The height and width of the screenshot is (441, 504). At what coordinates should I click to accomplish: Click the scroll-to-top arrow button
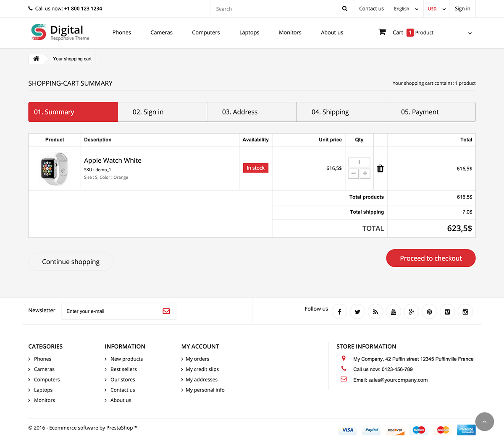pos(485,422)
